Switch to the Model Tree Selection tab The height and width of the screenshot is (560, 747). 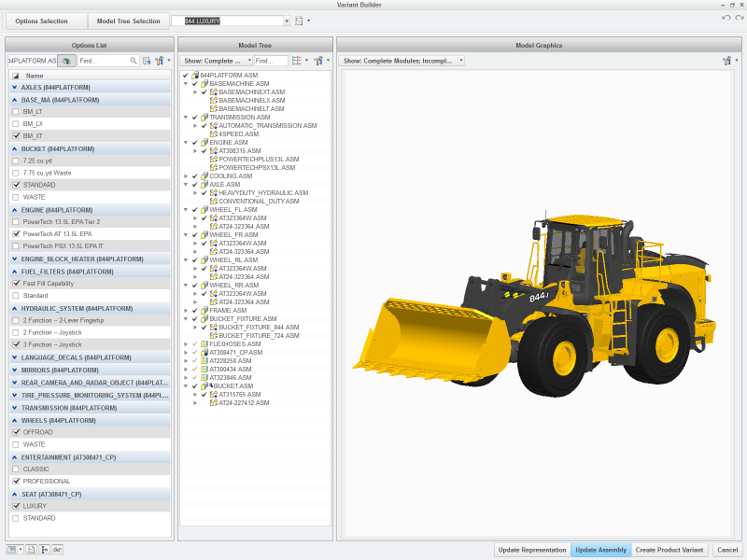click(131, 21)
